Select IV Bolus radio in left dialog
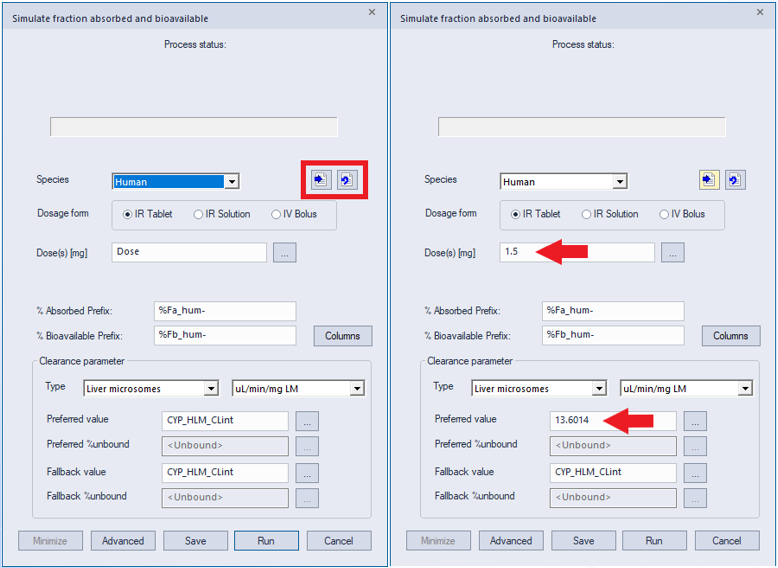The height and width of the screenshot is (568, 778). pyautogui.click(x=294, y=214)
